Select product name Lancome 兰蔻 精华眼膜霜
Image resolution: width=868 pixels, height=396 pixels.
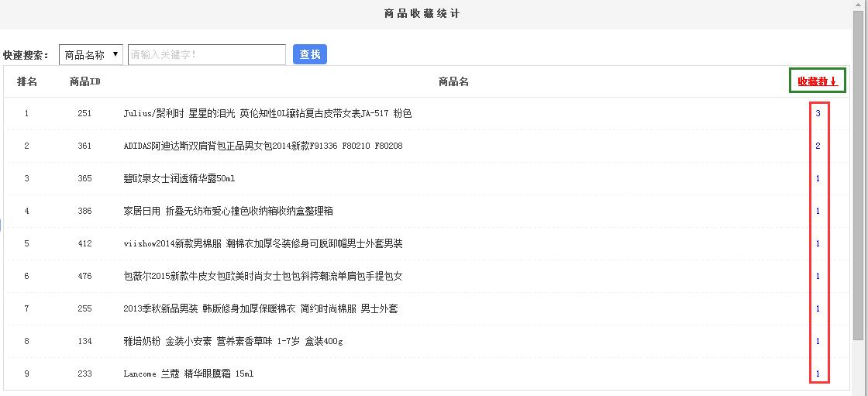pyautogui.click(x=188, y=374)
